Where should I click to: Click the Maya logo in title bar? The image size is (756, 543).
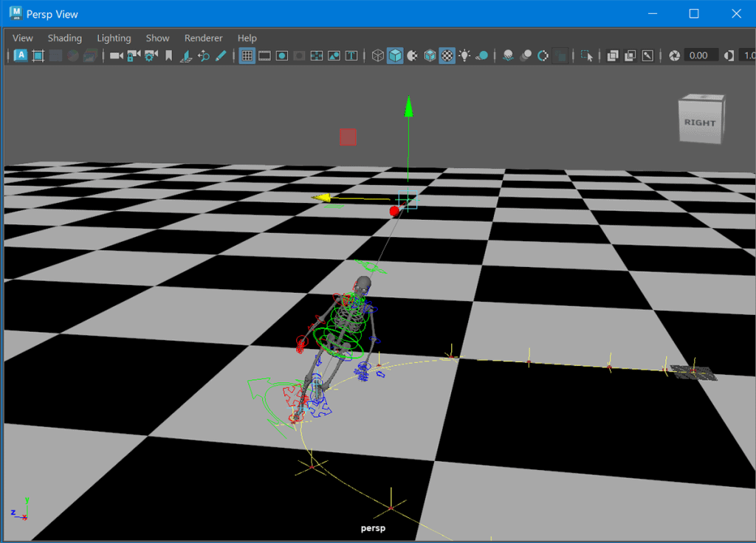point(16,13)
